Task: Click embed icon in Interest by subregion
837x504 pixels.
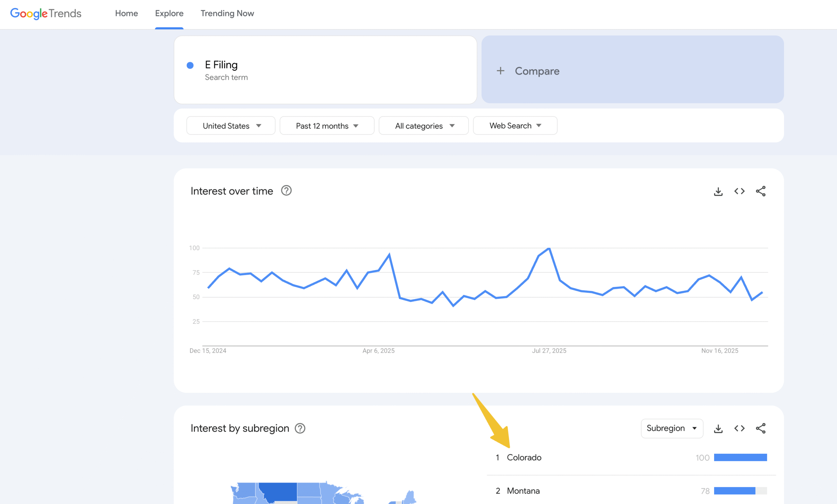Action: [739, 428]
